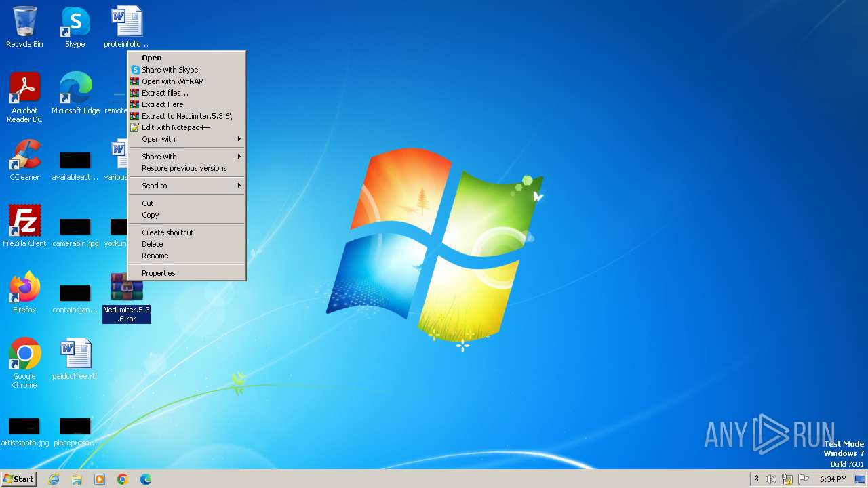This screenshot has width=868, height=488.
Task: Click the Start button
Action: tap(18, 479)
